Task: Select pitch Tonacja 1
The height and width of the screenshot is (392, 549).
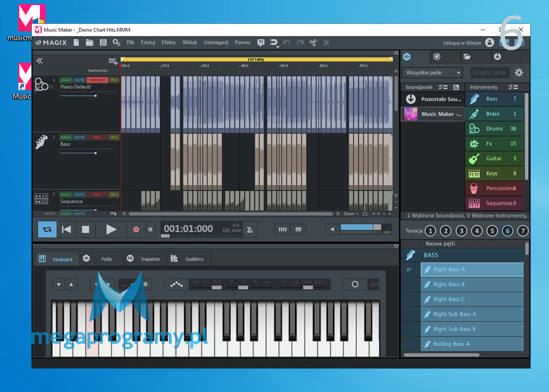Action: [430, 231]
